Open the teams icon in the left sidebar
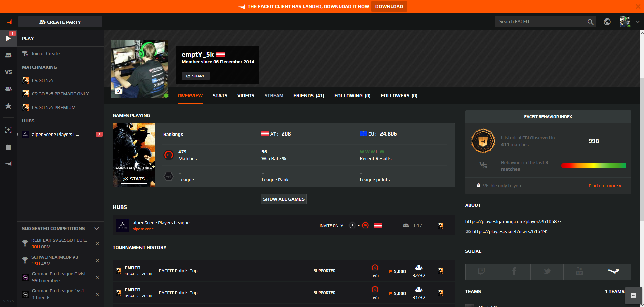The width and height of the screenshot is (644, 307). [x=8, y=89]
